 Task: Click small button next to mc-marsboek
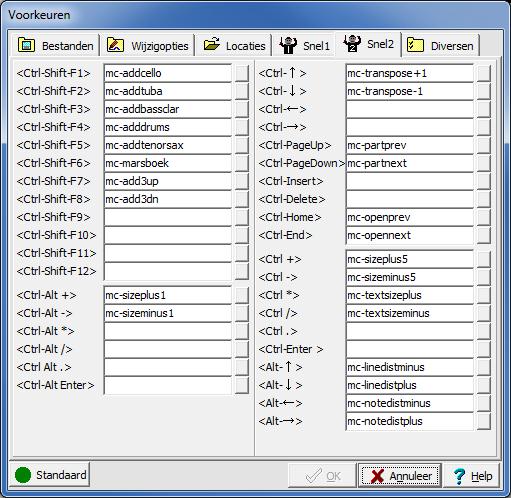(242, 163)
